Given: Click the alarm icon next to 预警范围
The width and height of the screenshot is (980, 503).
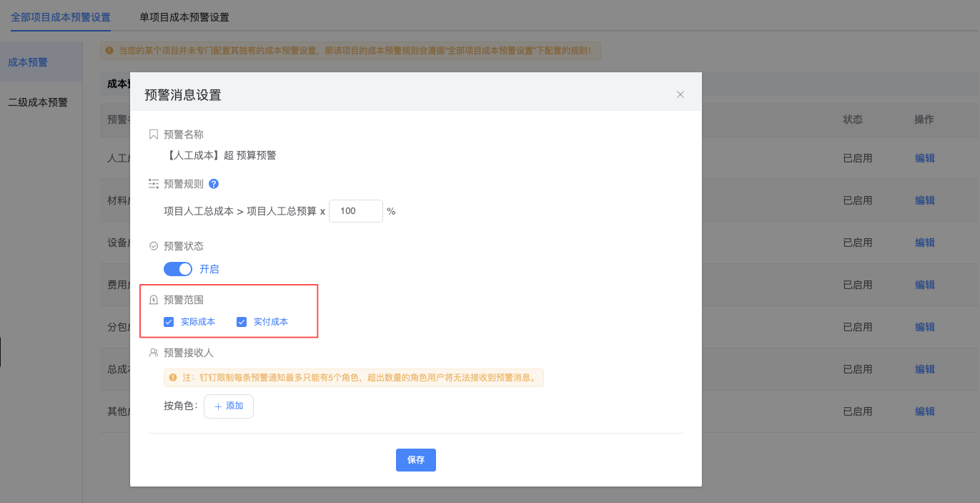Looking at the screenshot, I should pyautogui.click(x=153, y=300).
